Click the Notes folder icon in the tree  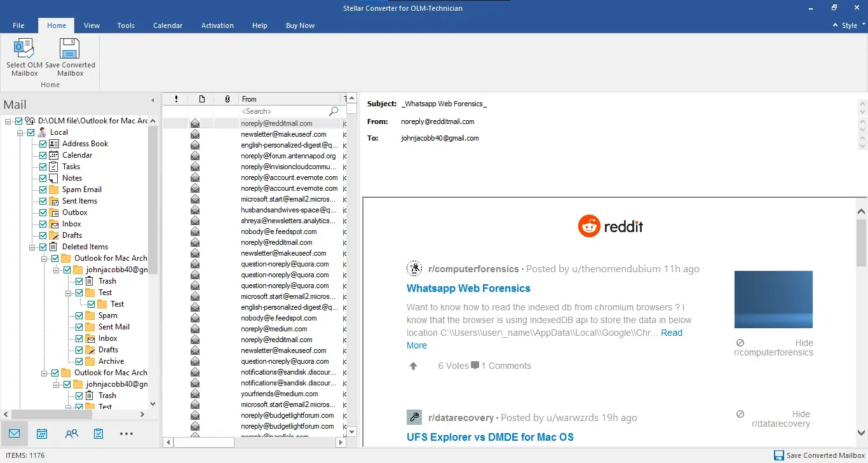click(x=54, y=178)
